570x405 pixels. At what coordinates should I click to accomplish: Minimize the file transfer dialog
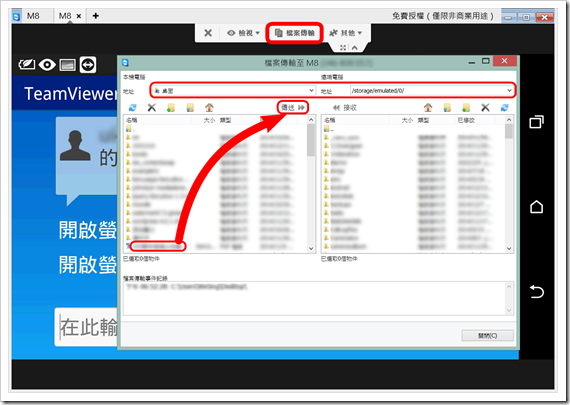coord(472,62)
